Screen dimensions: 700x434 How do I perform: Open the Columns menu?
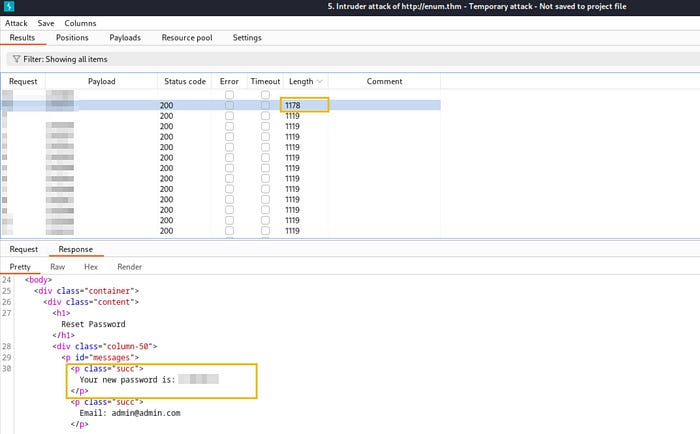[80, 23]
